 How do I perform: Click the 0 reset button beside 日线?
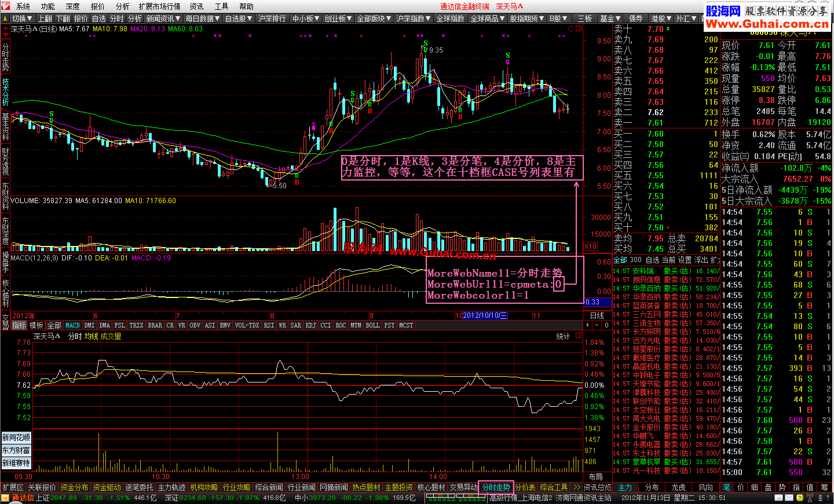point(606,325)
